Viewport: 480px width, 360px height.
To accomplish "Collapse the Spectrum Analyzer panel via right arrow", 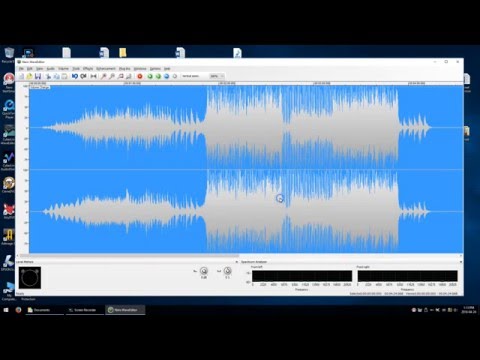I will (461, 262).
